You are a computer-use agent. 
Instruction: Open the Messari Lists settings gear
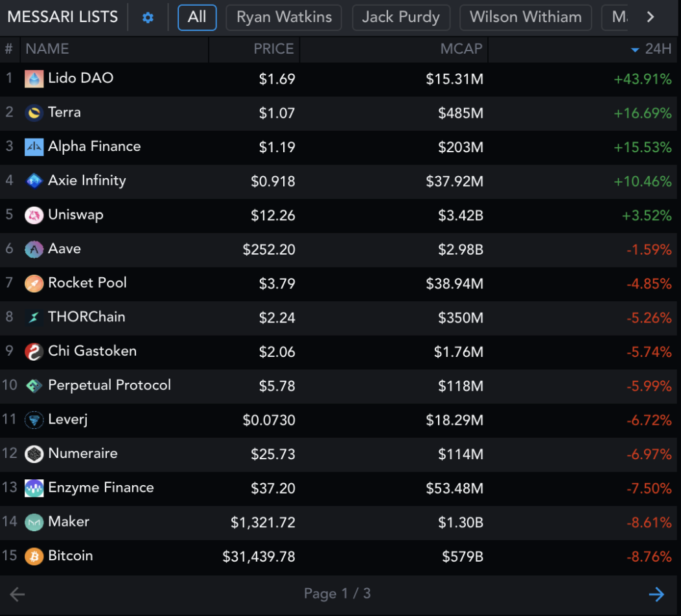coord(148,17)
